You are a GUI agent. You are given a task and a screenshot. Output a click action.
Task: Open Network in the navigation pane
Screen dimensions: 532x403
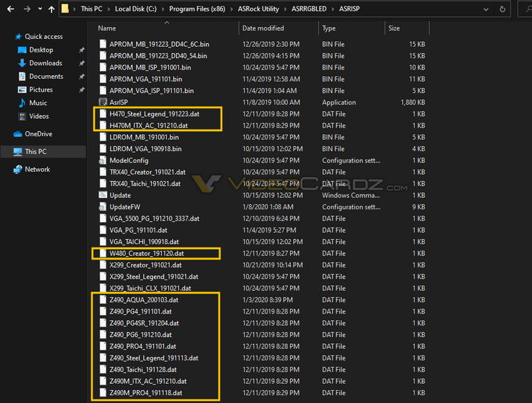click(38, 170)
